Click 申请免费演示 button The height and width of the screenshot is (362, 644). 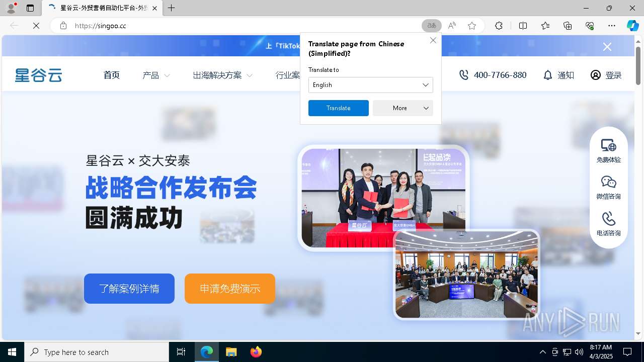(x=230, y=289)
